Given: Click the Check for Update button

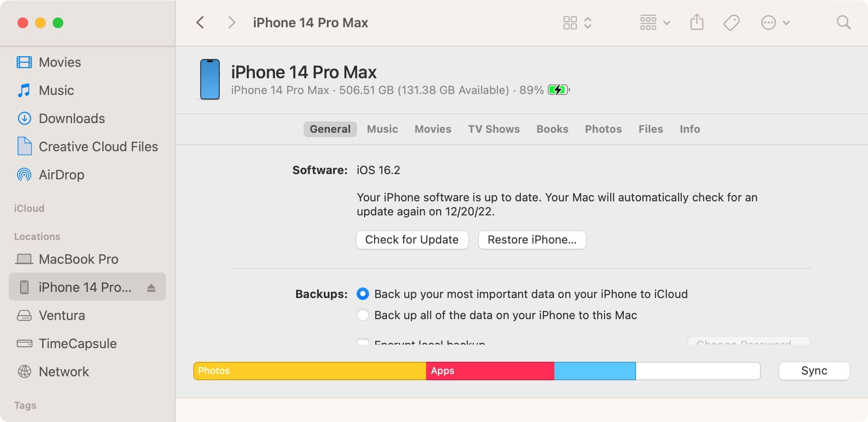Looking at the screenshot, I should (x=412, y=240).
